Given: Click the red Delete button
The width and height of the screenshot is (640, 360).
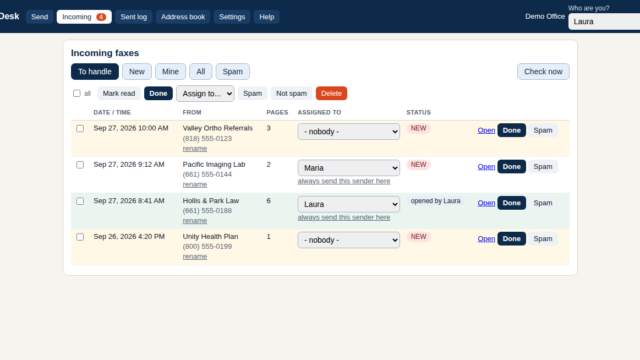Looking at the screenshot, I should [331, 93].
